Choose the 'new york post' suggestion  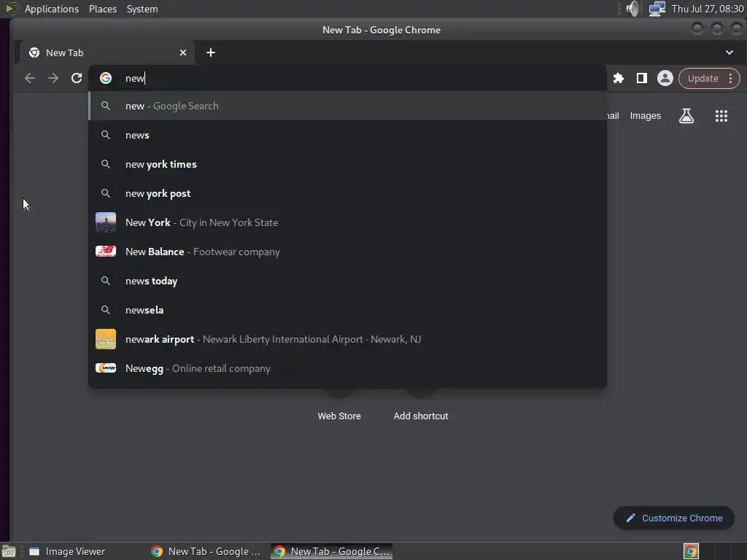tap(348, 193)
